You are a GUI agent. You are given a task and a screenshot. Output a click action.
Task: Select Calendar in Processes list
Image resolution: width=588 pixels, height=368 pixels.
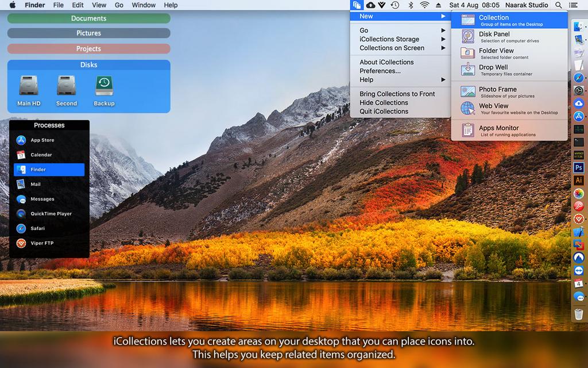coord(49,155)
